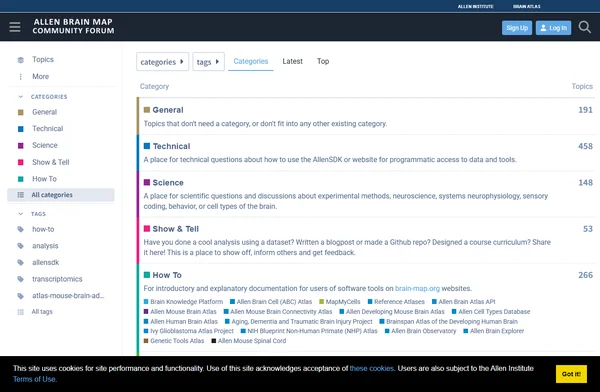Screen dimensions: 600x392
Task: Click the General category square in sidebar
Action: point(21,112)
